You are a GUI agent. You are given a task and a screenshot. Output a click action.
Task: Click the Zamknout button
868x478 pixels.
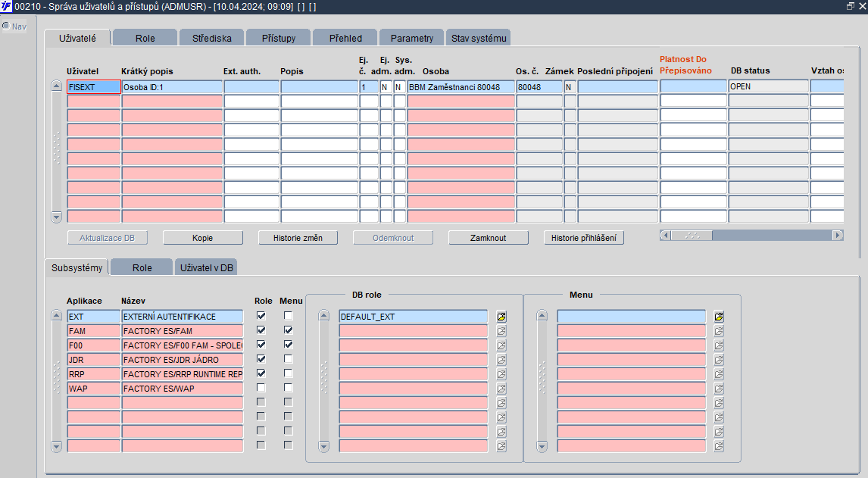489,238
